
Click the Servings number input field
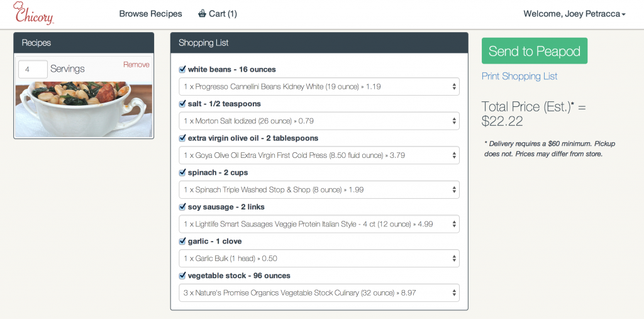coord(33,69)
